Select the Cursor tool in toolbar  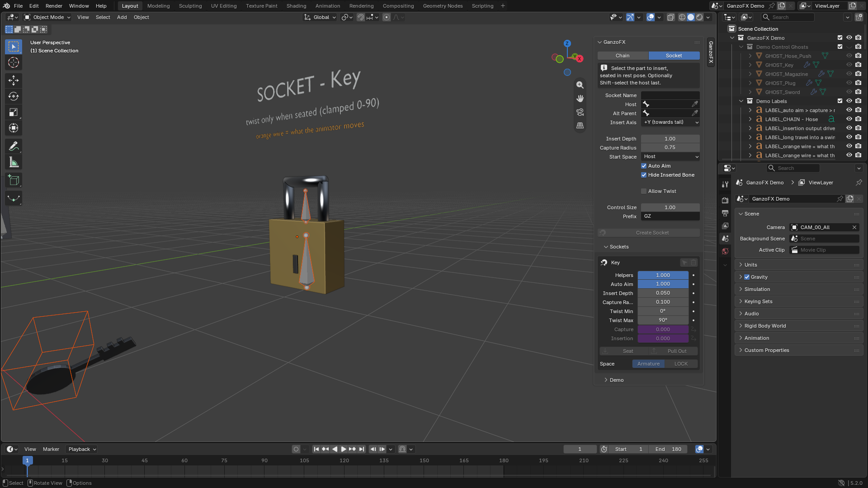click(x=14, y=62)
